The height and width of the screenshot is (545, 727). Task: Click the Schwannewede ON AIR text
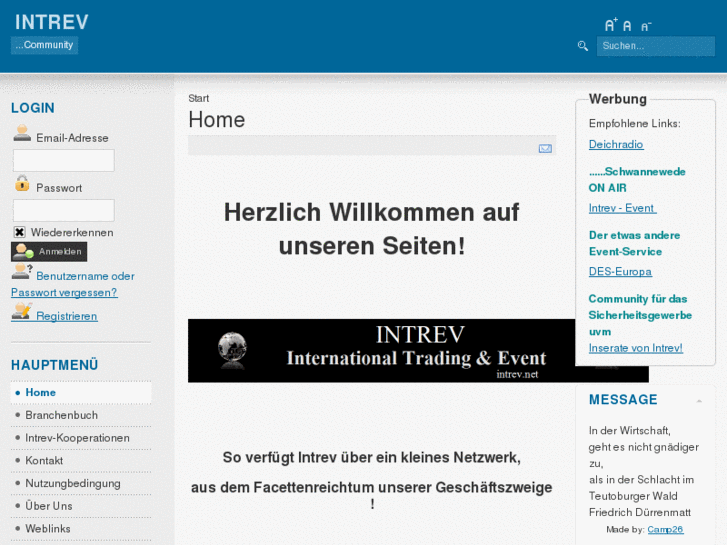point(637,180)
